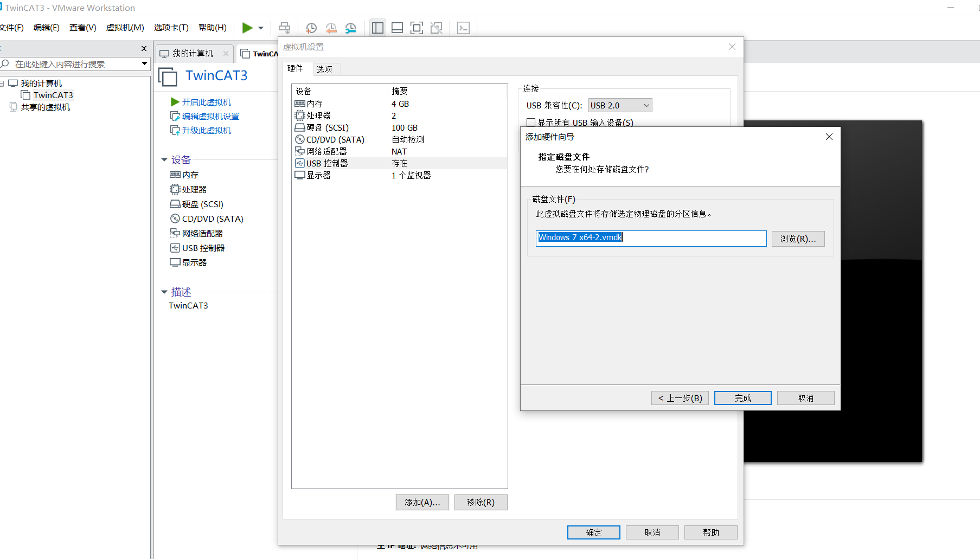Open the 文件(F) menu

[12, 28]
